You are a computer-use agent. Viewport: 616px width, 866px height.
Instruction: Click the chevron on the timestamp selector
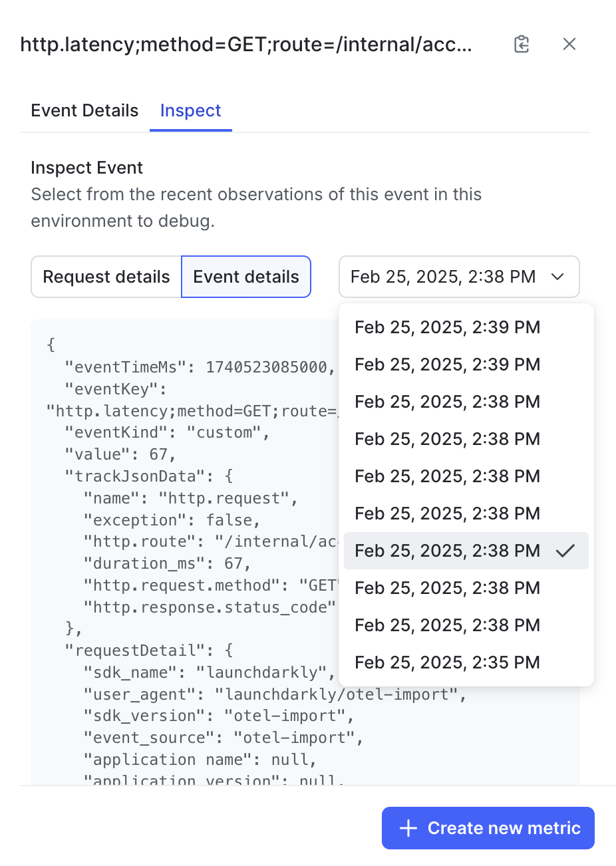559,277
